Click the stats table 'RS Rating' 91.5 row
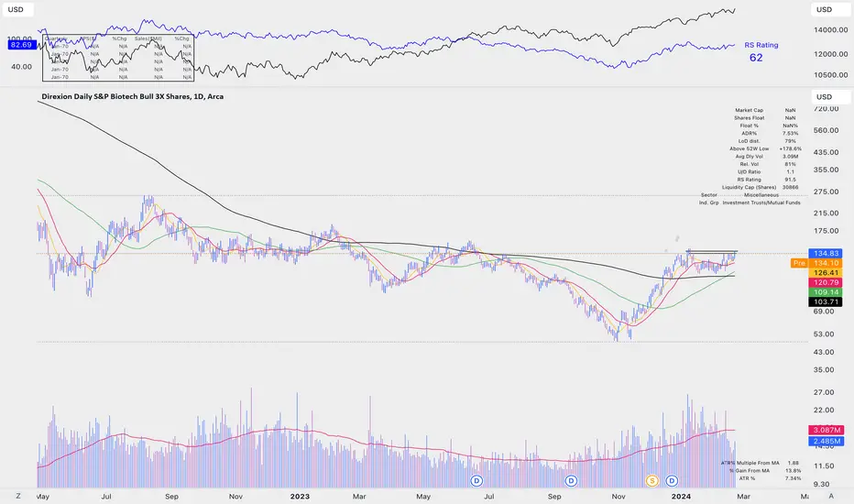 tap(767, 180)
